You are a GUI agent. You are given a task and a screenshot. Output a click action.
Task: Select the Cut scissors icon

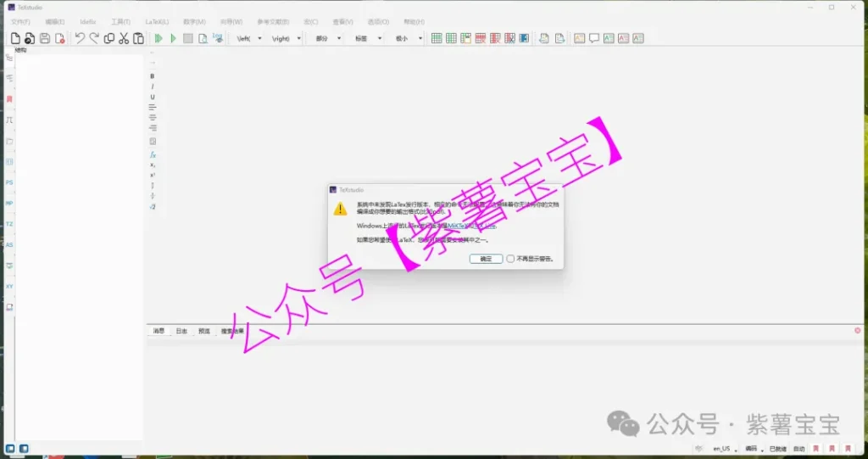[124, 38]
